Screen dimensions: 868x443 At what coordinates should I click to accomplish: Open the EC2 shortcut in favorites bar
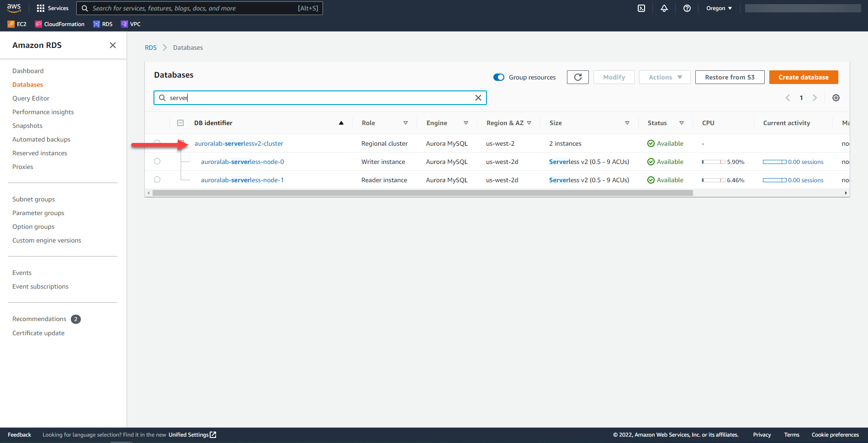[x=17, y=24]
